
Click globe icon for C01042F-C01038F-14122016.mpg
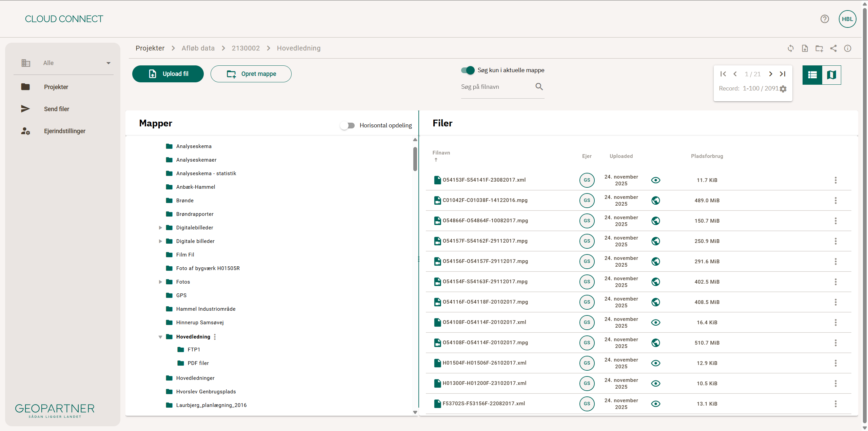coord(656,201)
